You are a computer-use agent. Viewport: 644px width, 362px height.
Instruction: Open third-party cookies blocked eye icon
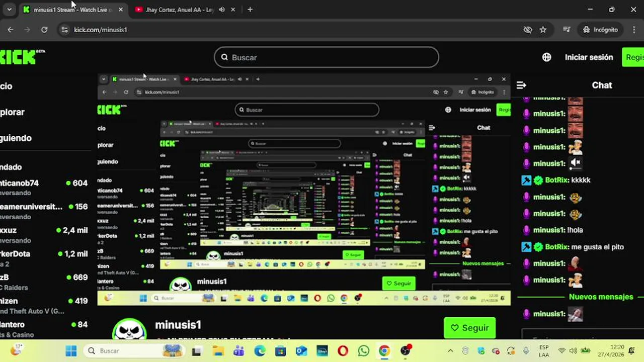tap(528, 30)
